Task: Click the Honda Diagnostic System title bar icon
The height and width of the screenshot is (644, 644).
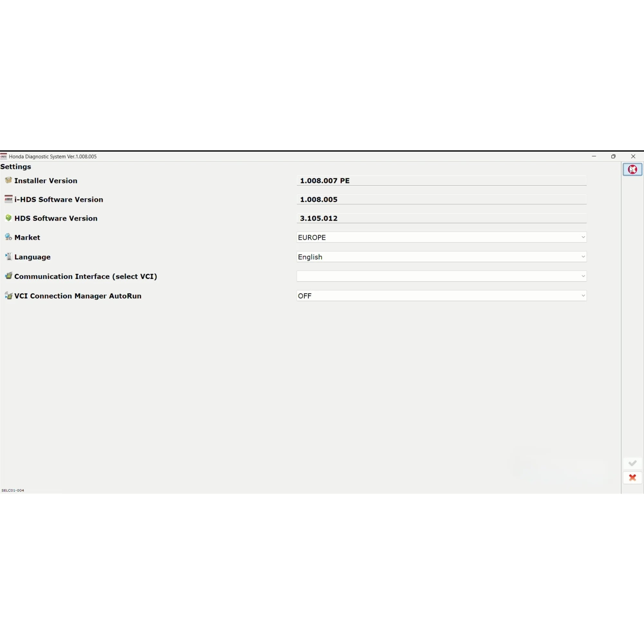Action: (4, 156)
